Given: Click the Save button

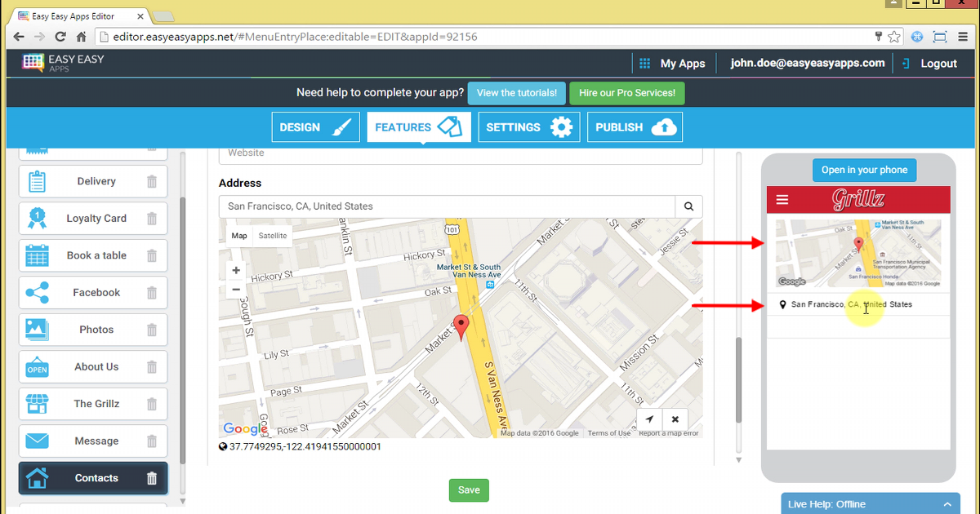Looking at the screenshot, I should click(x=468, y=490).
